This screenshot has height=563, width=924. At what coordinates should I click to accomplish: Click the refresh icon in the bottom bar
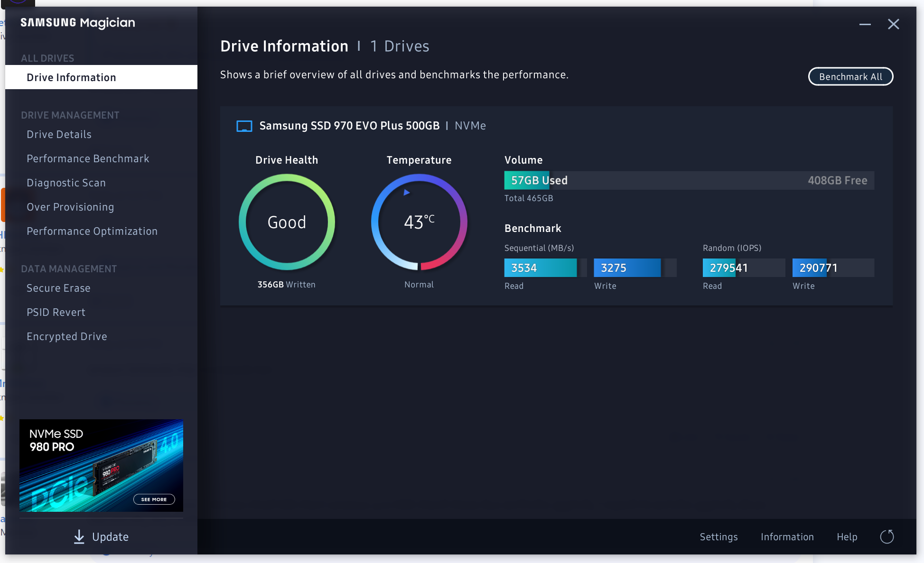point(887,536)
